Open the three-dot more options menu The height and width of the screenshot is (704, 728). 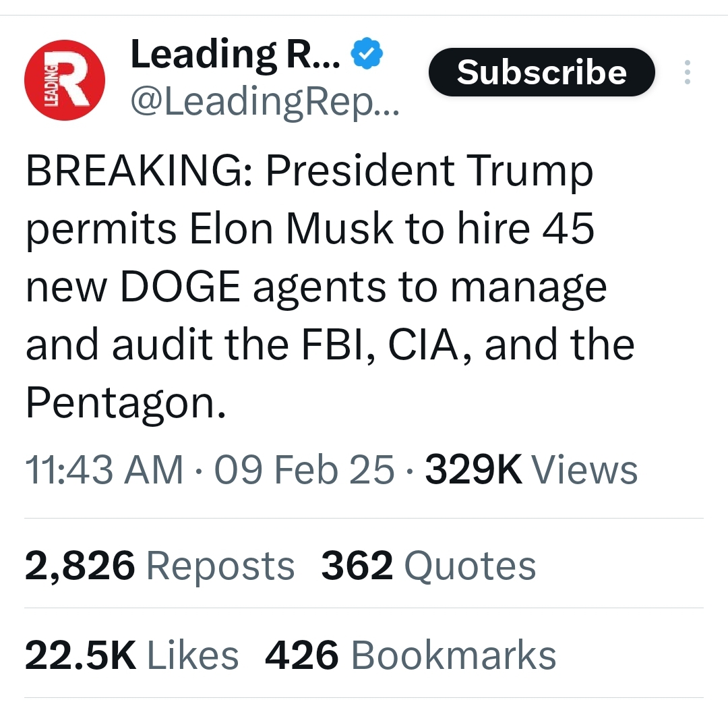[x=688, y=72]
